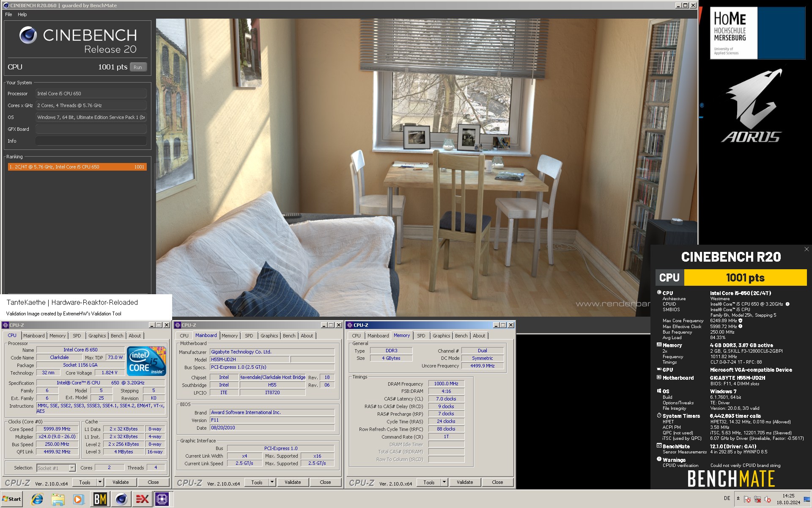Screen dimensions: 812x508
Task: Close the BenchMate result overlay with X
Action: click(x=807, y=249)
